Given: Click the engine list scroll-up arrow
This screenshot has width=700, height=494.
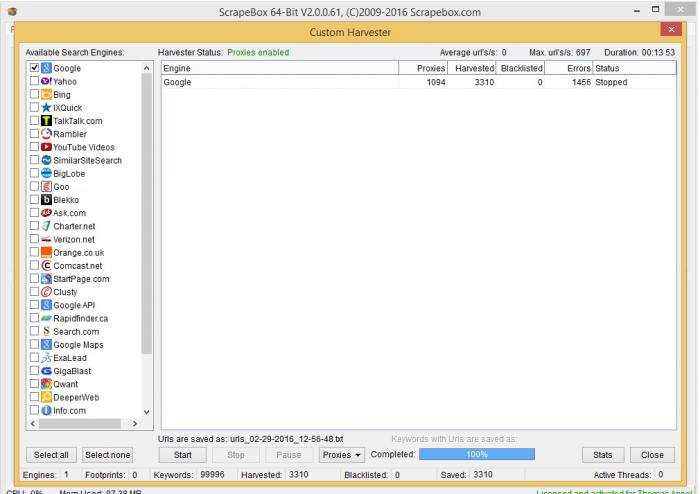Looking at the screenshot, I should click(x=146, y=68).
